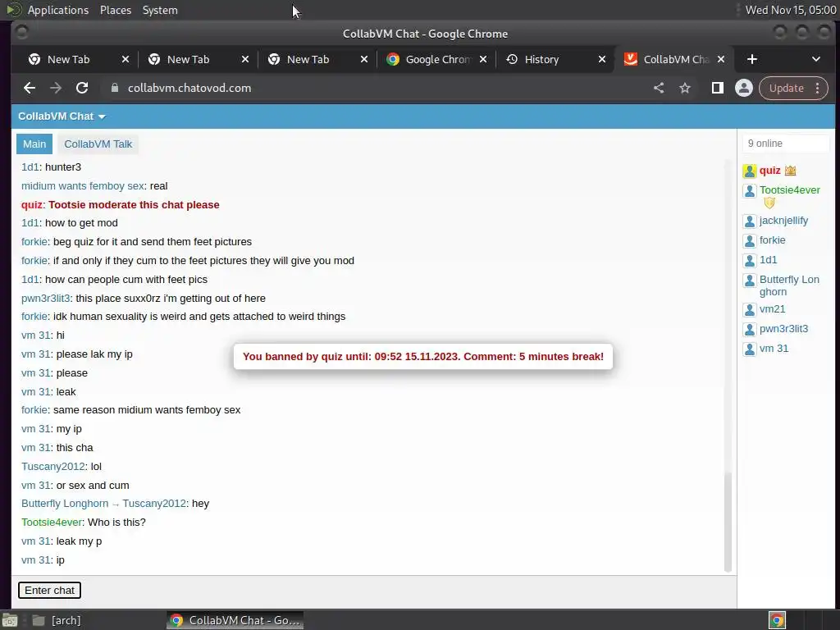Open the Chrome profile avatar
Screen dimensions: 840x630
[x=743, y=88]
